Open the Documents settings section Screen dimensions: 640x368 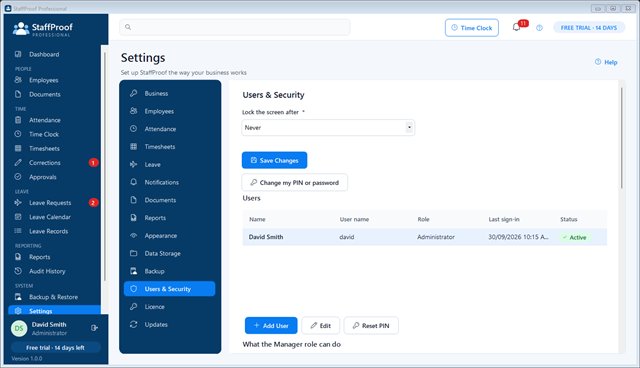169,200
